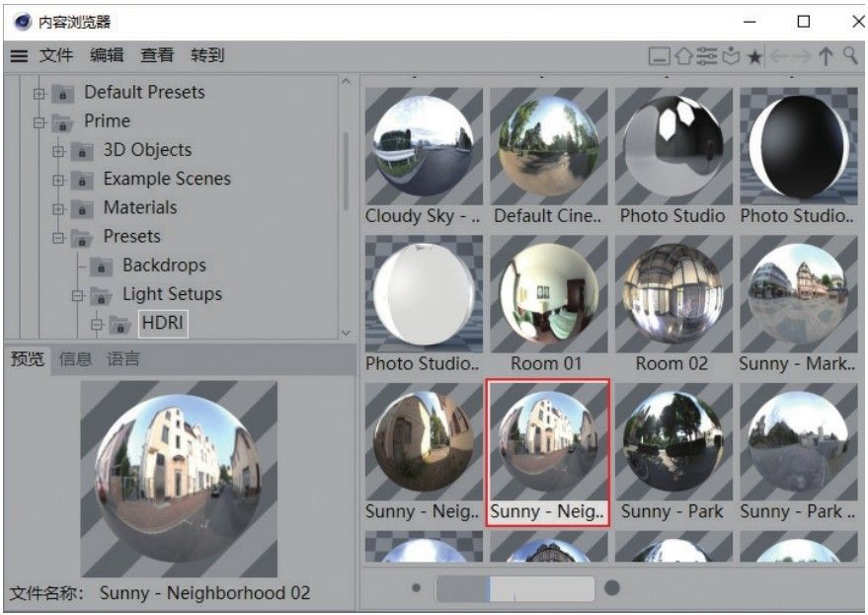Go up one level with the up arrow
868x615 pixels.
826,56
